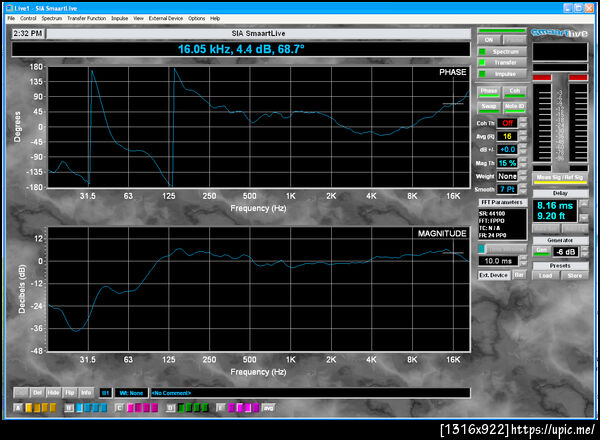Open the Control menu
600x440 pixels.
(28, 18)
